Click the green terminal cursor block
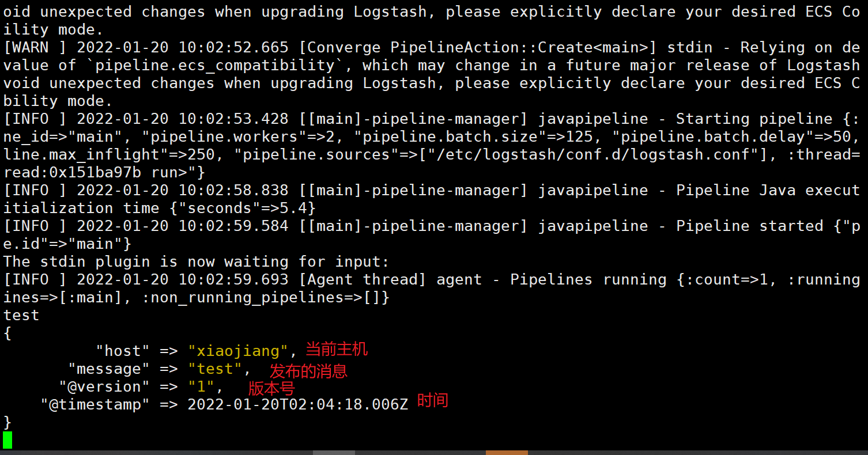 click(7, 439)
